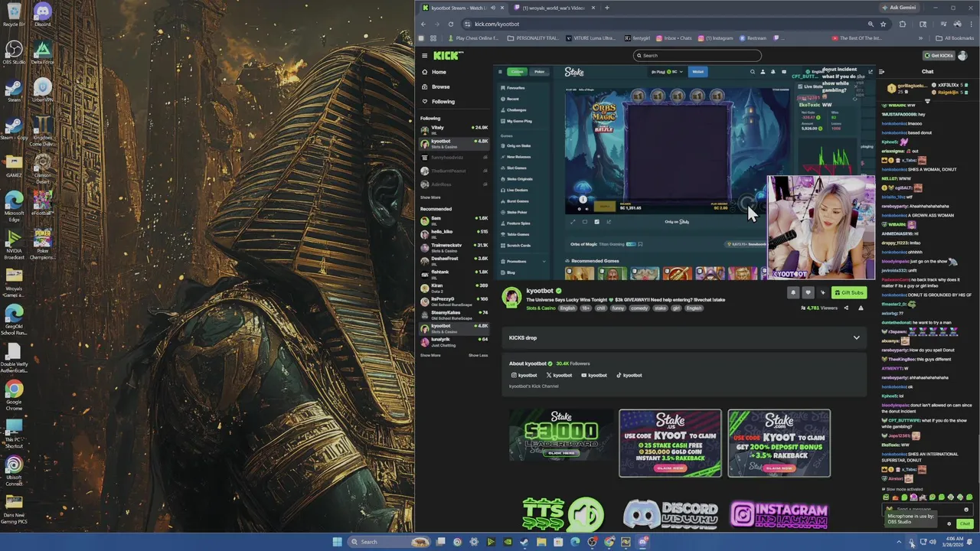Click the Stake.com deposit bonus banner
Screen dimensions: 980x551
point(779,443)
